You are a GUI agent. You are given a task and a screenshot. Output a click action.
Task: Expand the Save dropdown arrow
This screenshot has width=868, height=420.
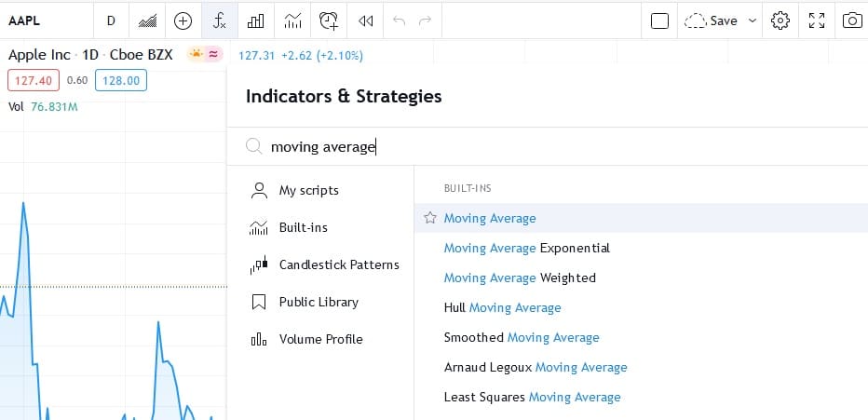(x=753, y=20)
